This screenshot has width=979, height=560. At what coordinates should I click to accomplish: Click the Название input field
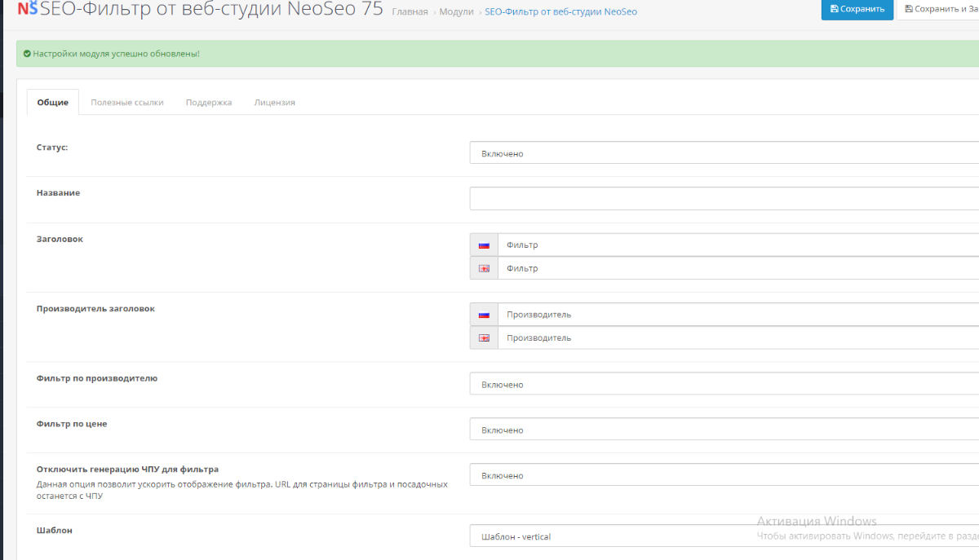pos(724,199)
